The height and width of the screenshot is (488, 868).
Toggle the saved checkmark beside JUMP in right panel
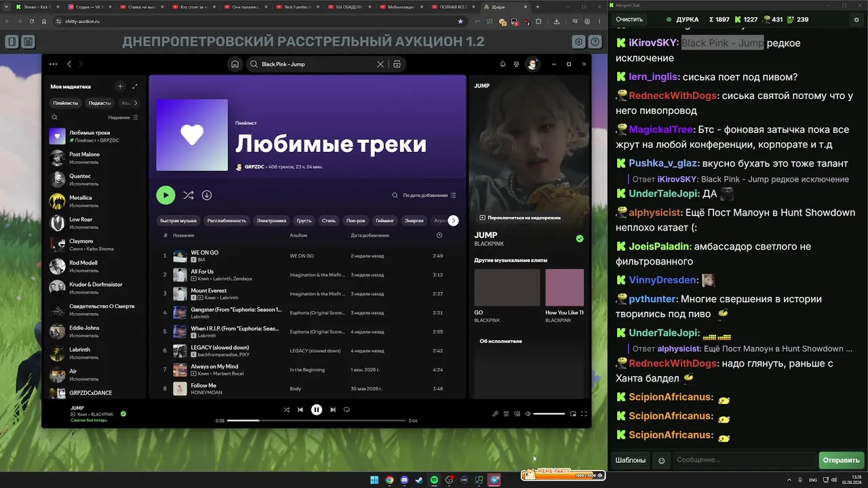(x=580, y=239)
